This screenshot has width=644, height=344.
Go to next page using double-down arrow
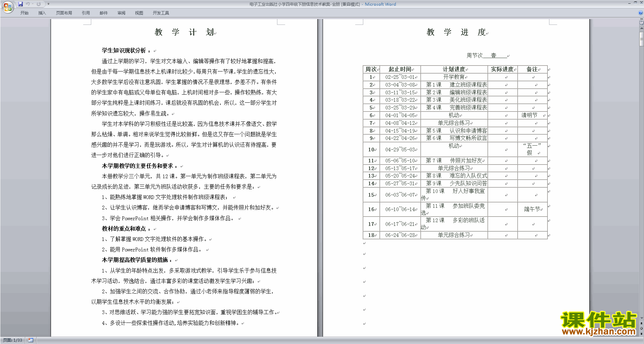(x=641, y=334)
